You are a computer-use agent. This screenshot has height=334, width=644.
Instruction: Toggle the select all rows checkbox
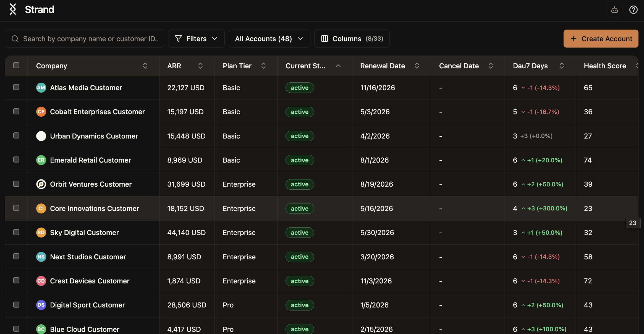pyautogui.click(x=16, y=65)
